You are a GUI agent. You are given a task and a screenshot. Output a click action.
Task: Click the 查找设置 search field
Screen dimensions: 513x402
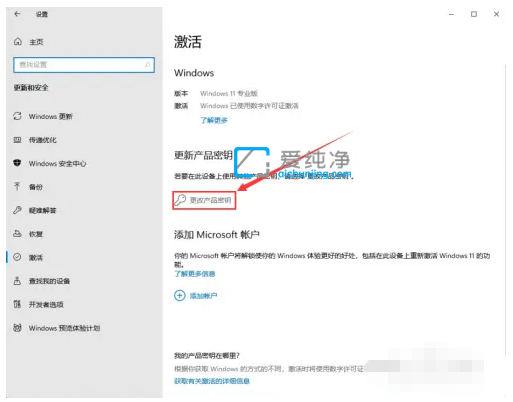(84, 65)
